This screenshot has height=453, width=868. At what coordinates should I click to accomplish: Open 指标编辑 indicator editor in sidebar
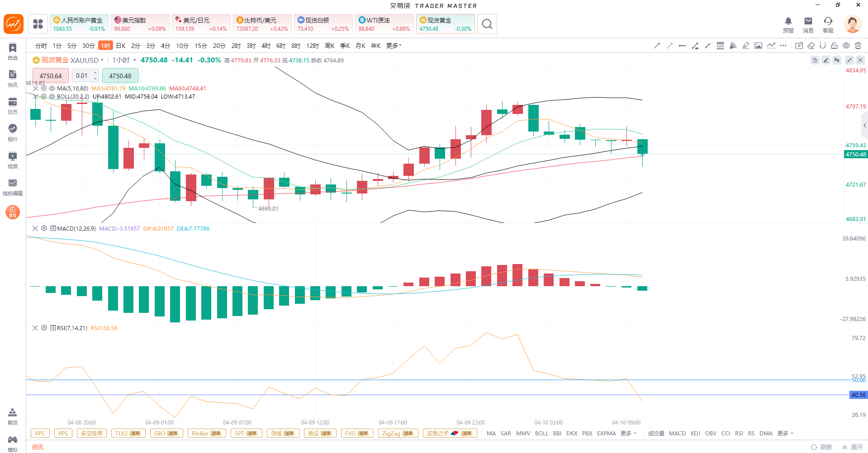pos(13,187)
